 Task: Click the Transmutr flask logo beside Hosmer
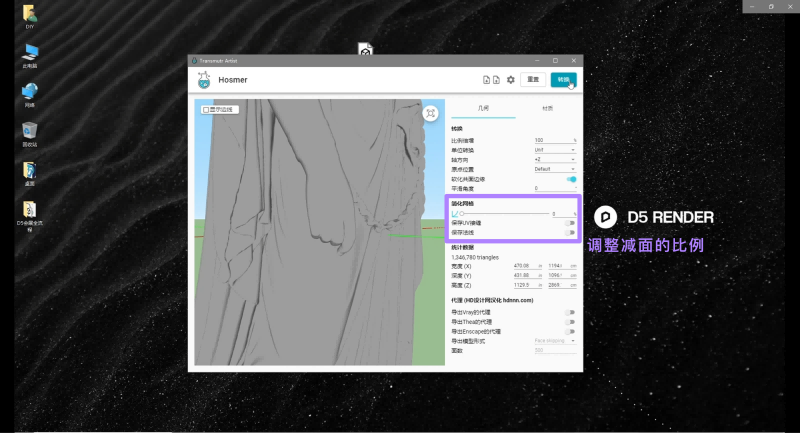point(204,80)
